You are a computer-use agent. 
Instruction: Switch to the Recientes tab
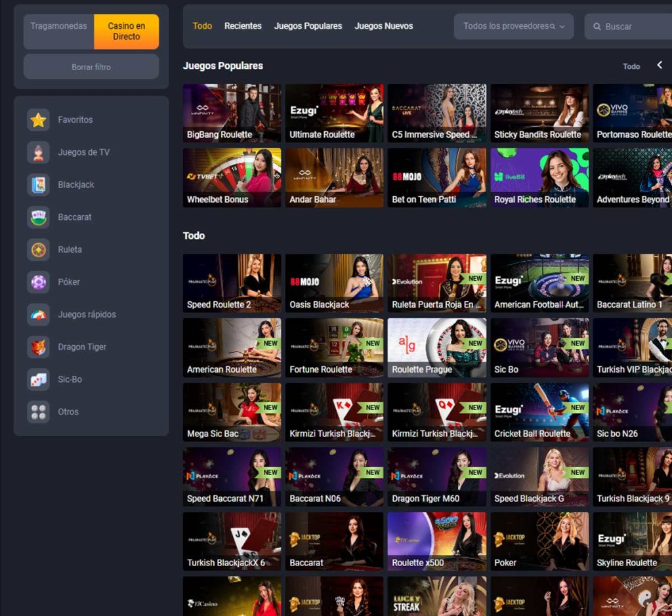coord(243,26)
